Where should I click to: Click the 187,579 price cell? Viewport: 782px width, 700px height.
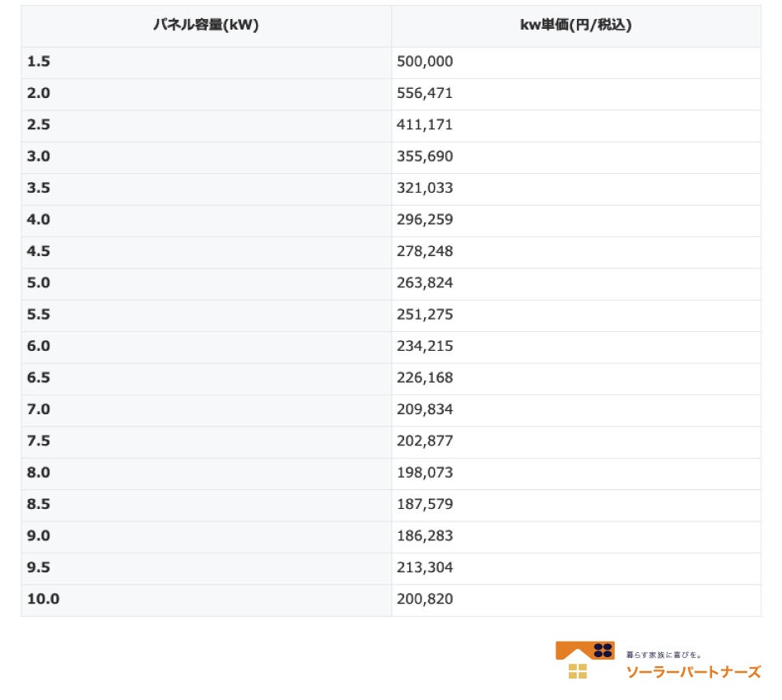(425, 504)
